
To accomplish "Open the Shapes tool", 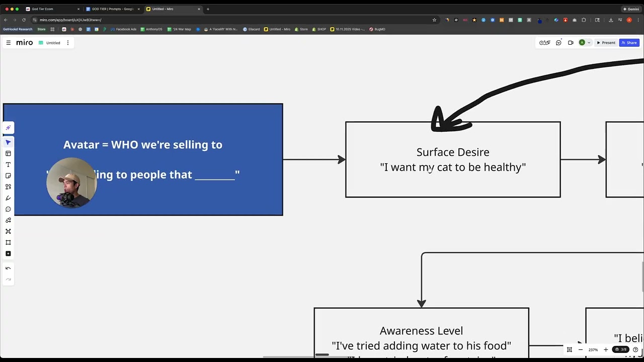I will 8,187.
